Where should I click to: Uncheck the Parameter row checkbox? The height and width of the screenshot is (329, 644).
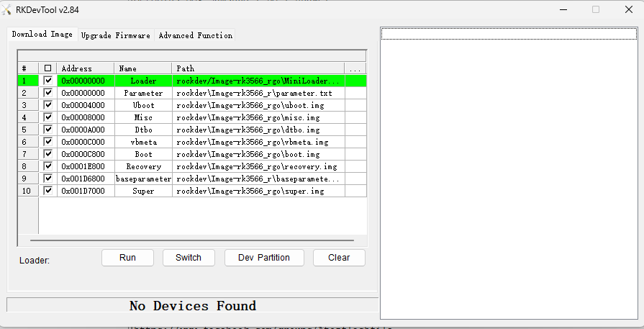point(48,93)
